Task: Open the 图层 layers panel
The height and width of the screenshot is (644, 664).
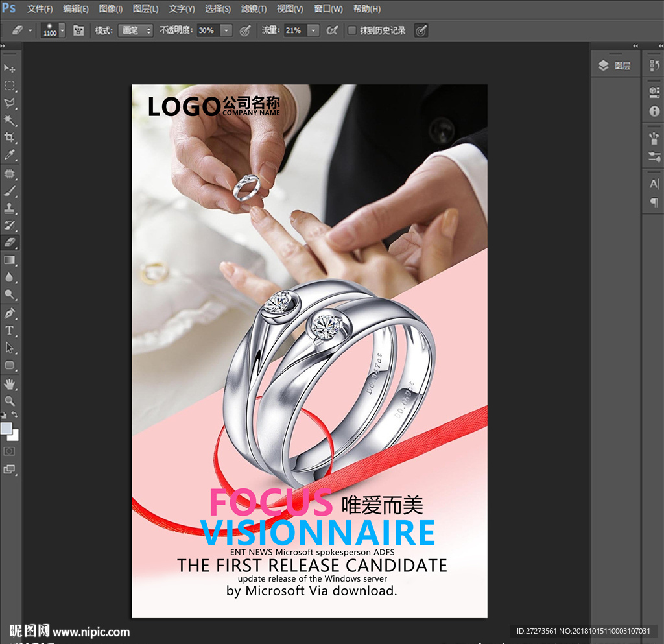Action: (x=615, y=66)
